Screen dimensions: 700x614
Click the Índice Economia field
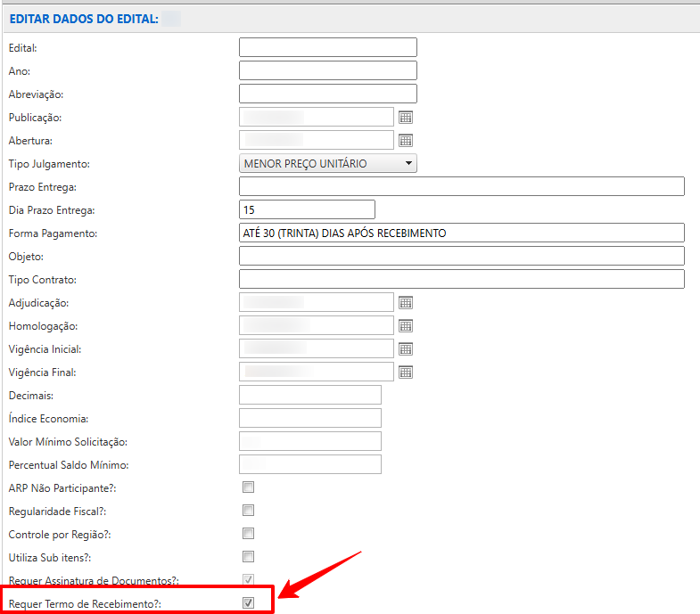(x=310, y=418)
